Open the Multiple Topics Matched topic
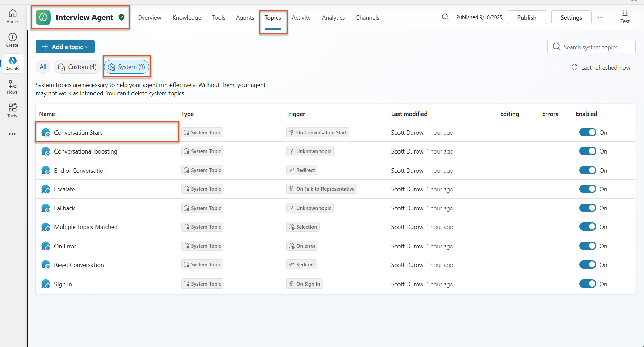The height and width of the screenshot is (347, 644). pyautogui.click(x=86, y=227)
